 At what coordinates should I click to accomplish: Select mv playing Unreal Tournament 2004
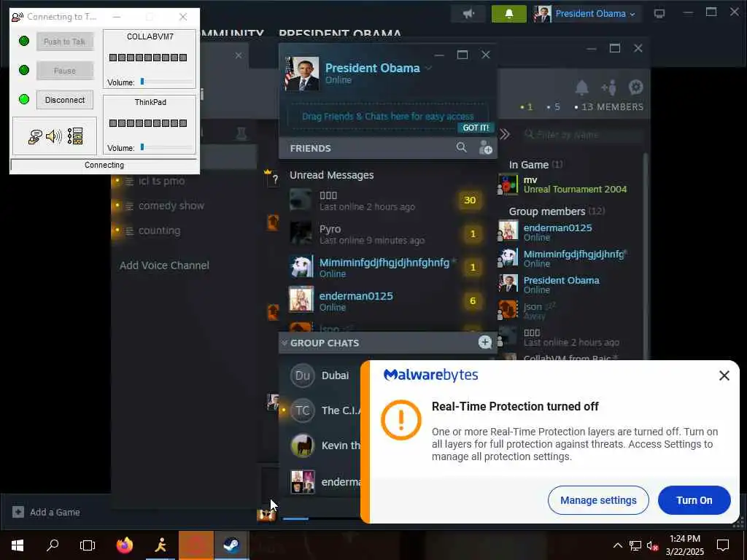coord(569,184)
